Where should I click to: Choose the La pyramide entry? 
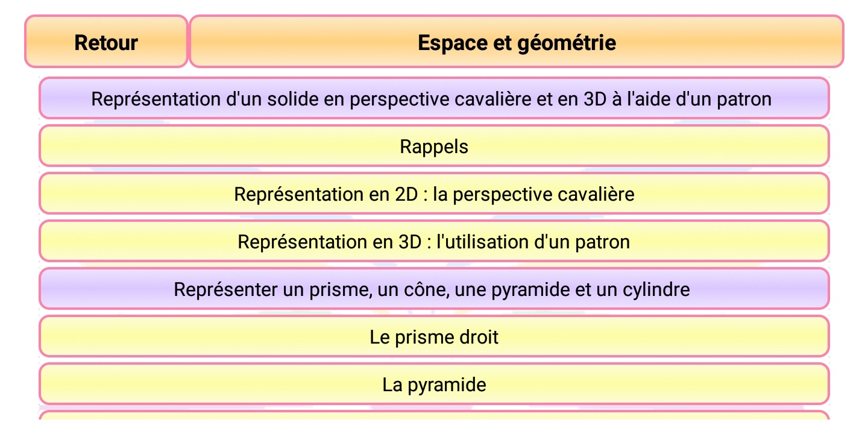coord(434,384)
